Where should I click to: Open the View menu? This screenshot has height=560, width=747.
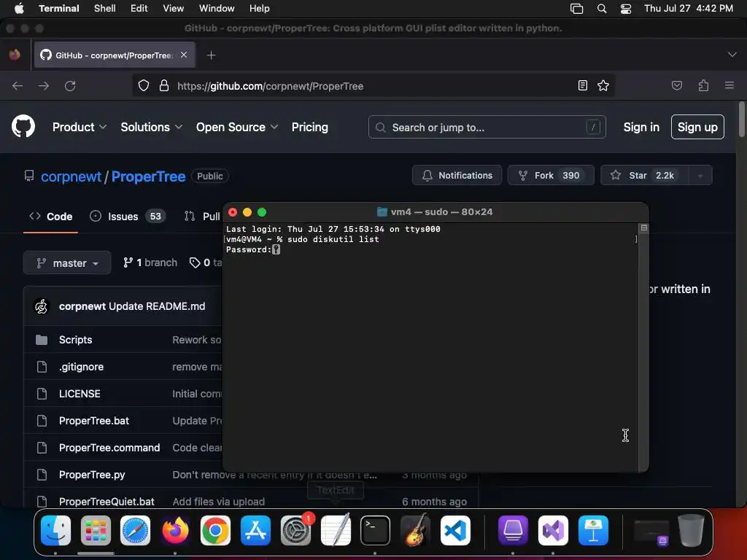pos(173,8)
